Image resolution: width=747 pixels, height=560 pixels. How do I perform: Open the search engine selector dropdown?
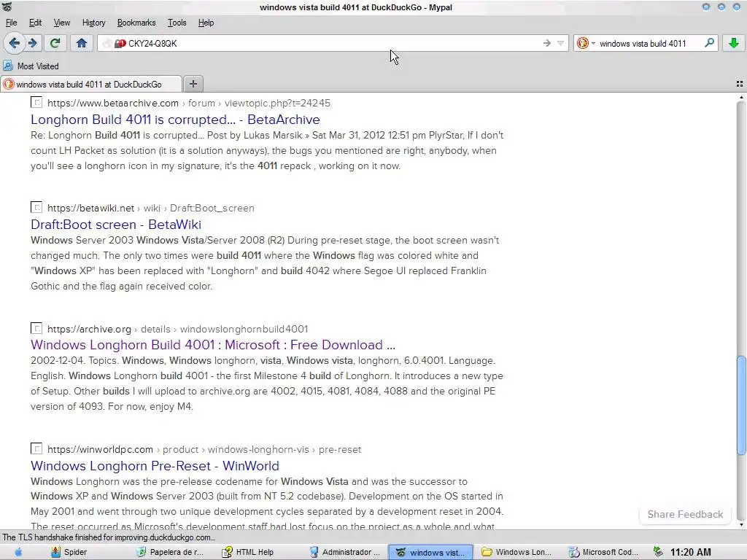click(586, 43)
